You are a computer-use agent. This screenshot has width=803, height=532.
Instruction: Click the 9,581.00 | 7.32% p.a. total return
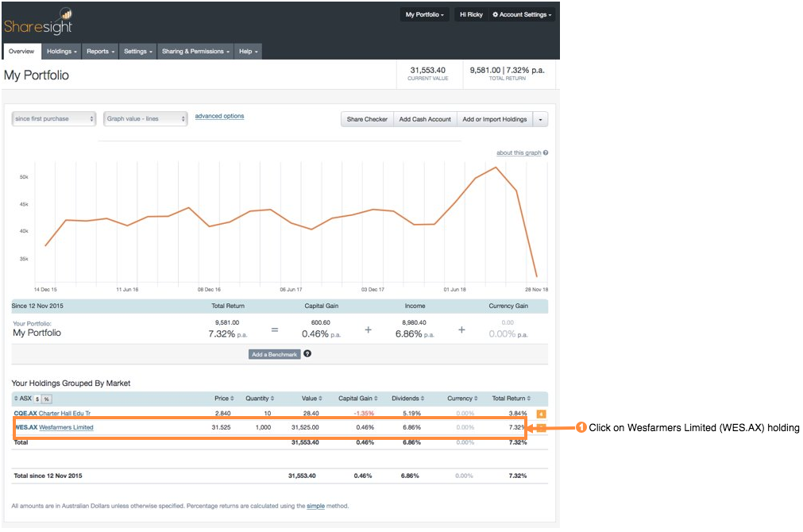point(507,70)
